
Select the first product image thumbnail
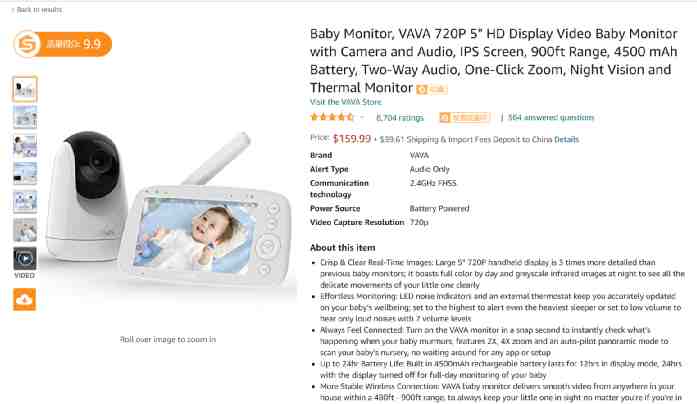[x=25, y=89]
